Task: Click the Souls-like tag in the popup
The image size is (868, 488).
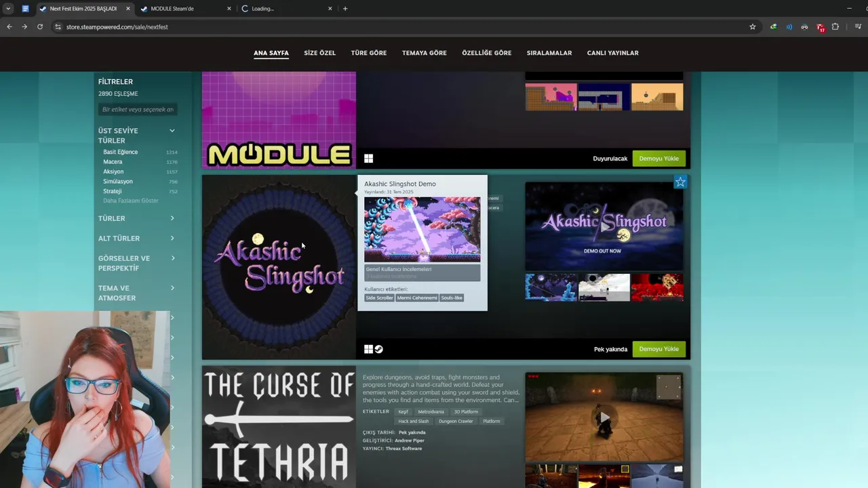Action: 452,298
